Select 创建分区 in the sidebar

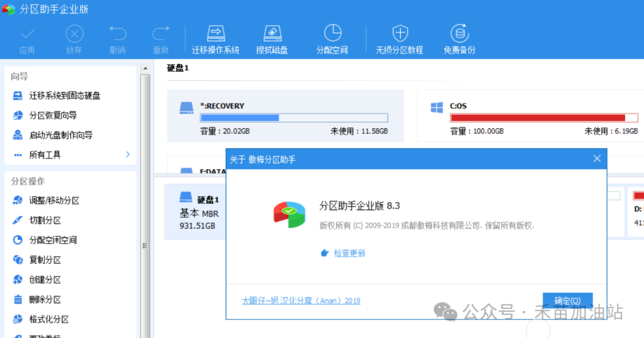tap(45, 279)
